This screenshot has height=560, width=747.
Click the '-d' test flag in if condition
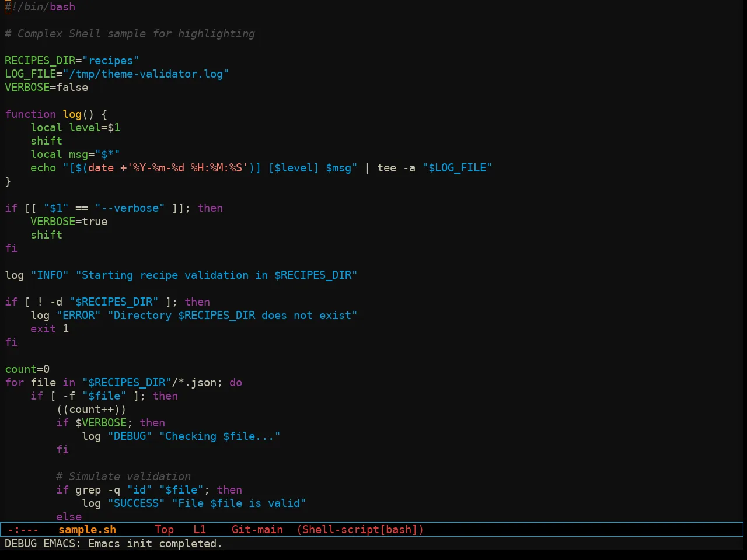56,302
